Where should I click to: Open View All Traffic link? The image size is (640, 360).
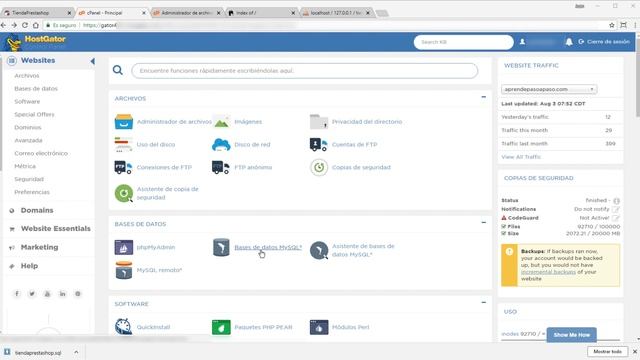coord(521,157)
